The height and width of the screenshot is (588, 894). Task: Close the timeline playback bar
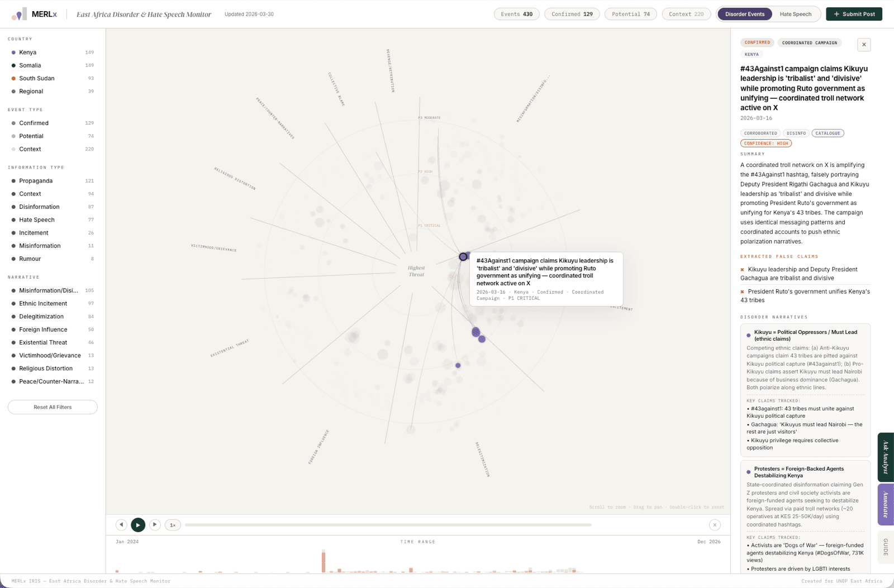[x=715, y=525]
